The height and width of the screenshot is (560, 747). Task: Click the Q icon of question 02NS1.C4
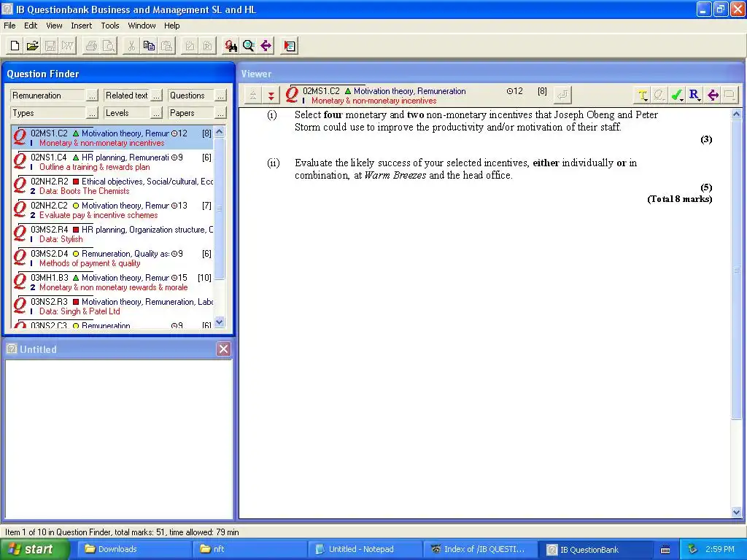click(x=20, y=162)
